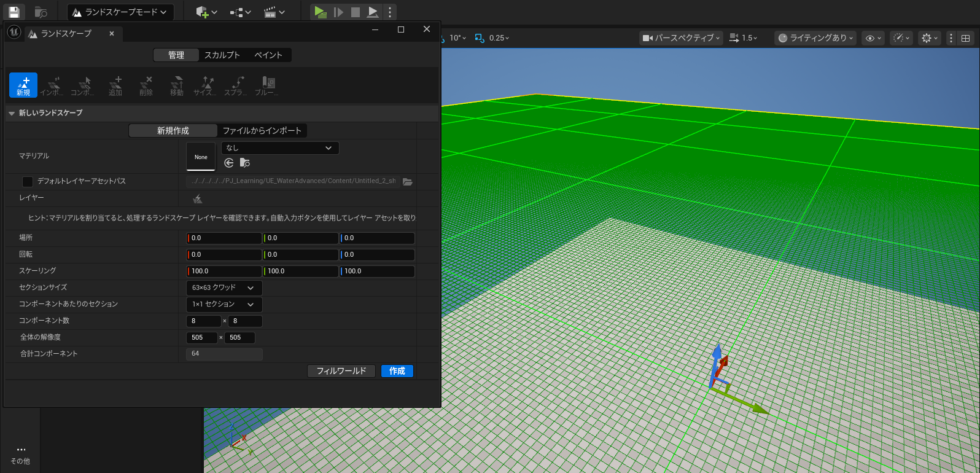The height and width of the screenshot is (473, 980).
Task: Select the New (新規) landscape tool
Action: click(x=23, y=85)
